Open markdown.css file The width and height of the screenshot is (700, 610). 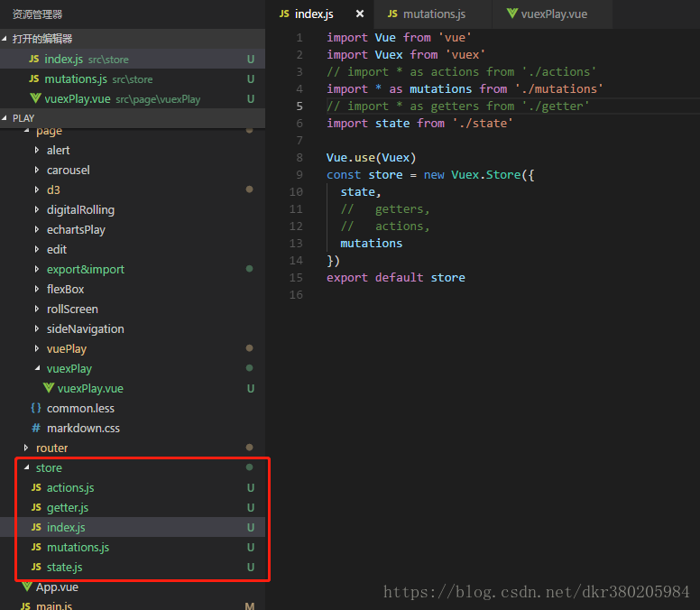click(133, 428)
